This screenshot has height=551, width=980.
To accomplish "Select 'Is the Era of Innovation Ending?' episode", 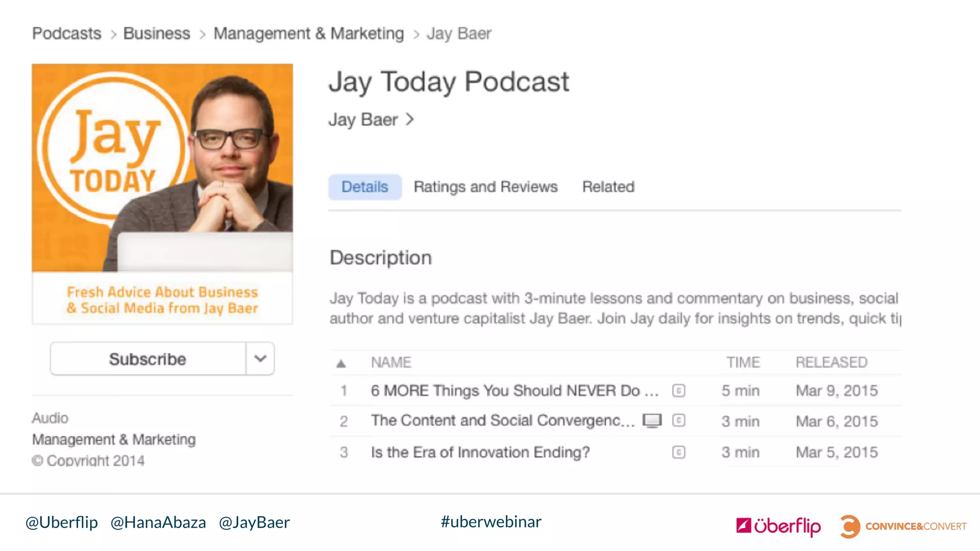I will click(x=480, y=452).
